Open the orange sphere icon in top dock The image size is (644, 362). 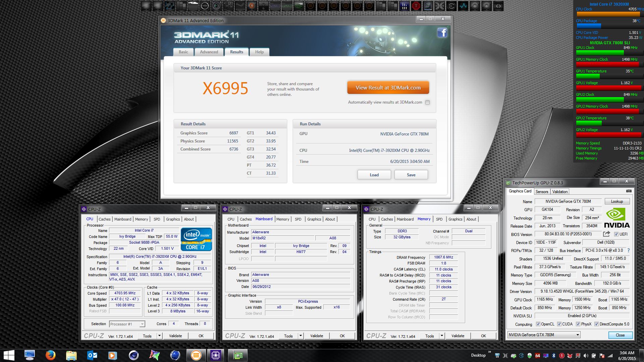coord(252,6)
